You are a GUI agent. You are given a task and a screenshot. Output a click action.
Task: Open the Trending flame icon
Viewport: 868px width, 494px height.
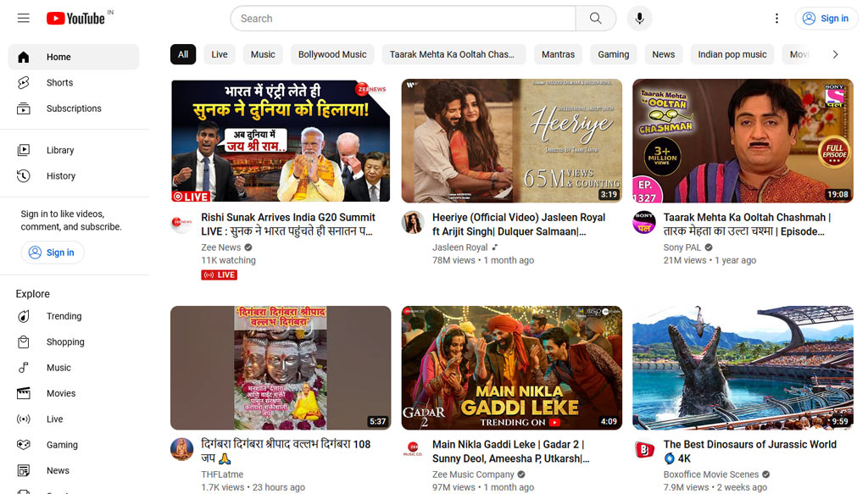(23, 316)
